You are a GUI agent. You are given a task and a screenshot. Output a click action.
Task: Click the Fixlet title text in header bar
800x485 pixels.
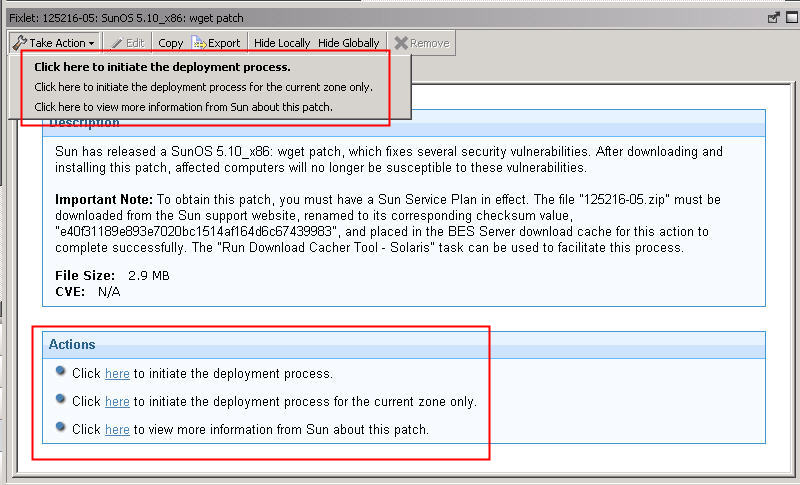126,18
